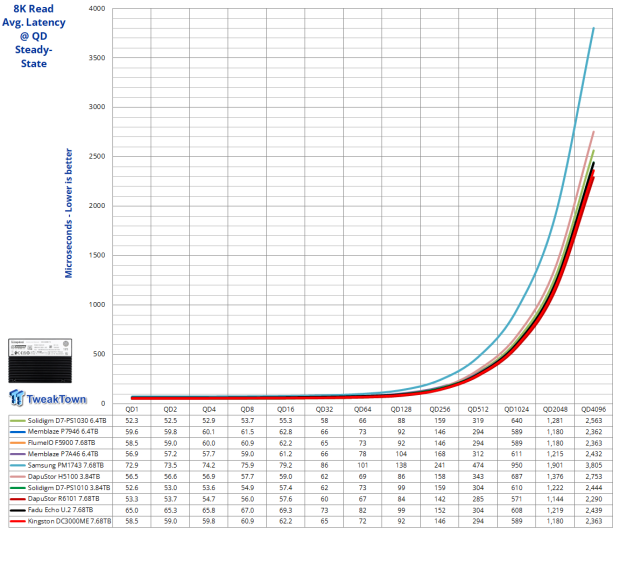
Task: Click the '2000' y-axis tick label
Action: click(x=97, y=206)
